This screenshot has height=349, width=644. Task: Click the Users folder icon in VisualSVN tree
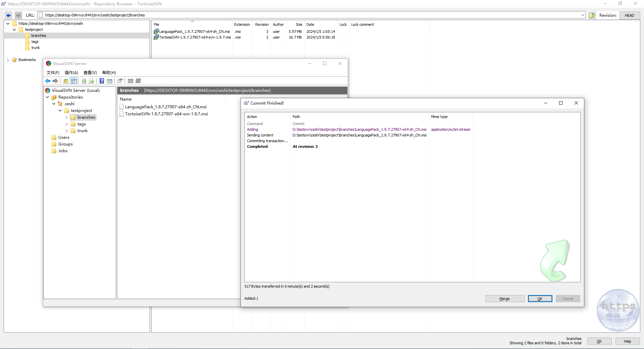[54, 137]
